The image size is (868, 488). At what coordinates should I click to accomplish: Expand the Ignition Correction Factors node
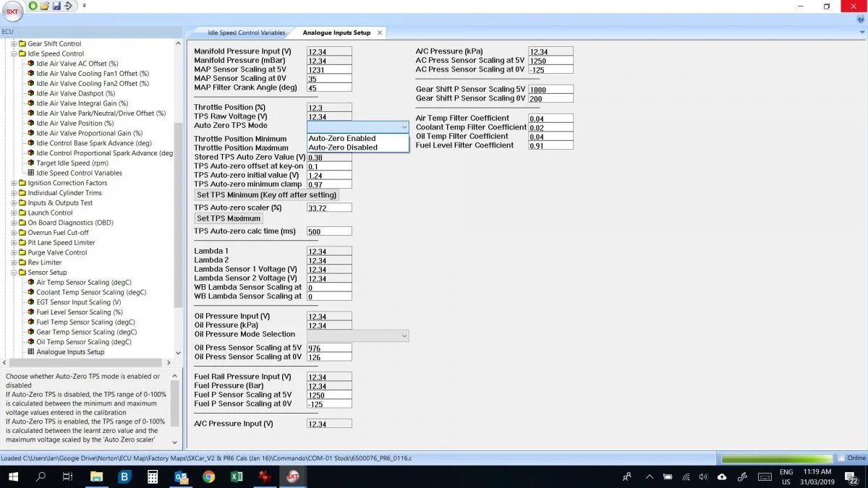coord(14,183)
